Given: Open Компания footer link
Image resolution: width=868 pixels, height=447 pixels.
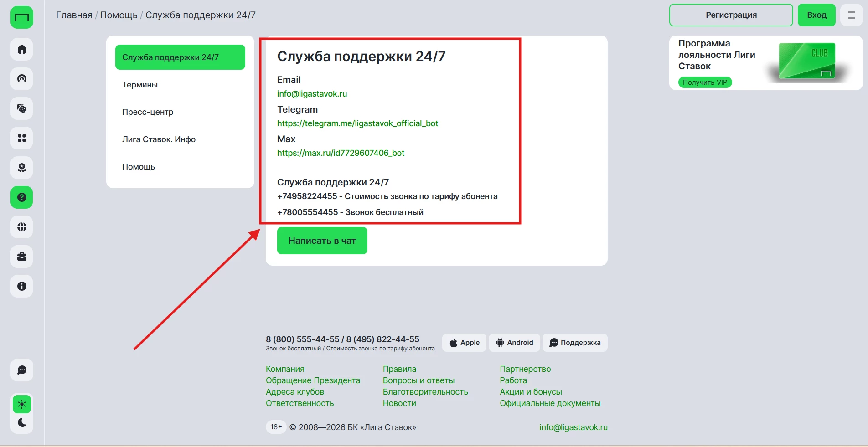Looking at the screenshot, I should [x=285, y=369].
